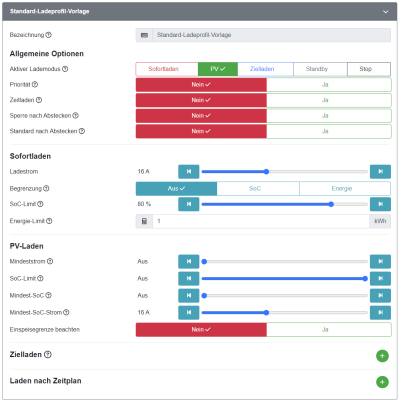Decrease Ladestrom with the step-back button
Image resolution: width=398 pixels, height=400 pixels.
tap(189, 172)
